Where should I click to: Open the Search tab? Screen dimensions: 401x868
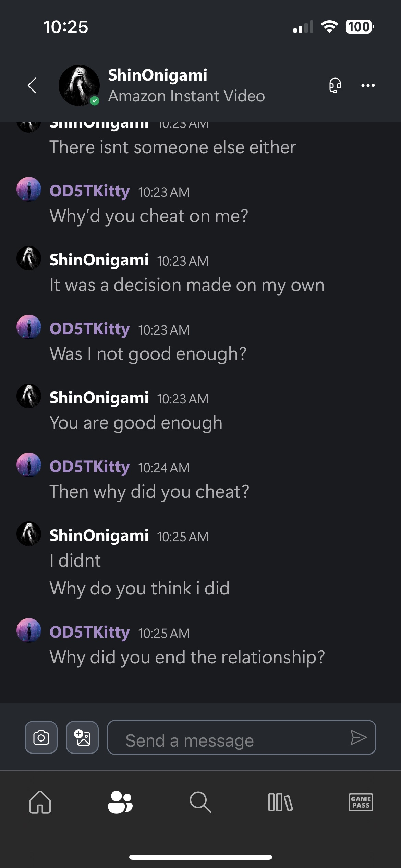[x=200, y=802]
